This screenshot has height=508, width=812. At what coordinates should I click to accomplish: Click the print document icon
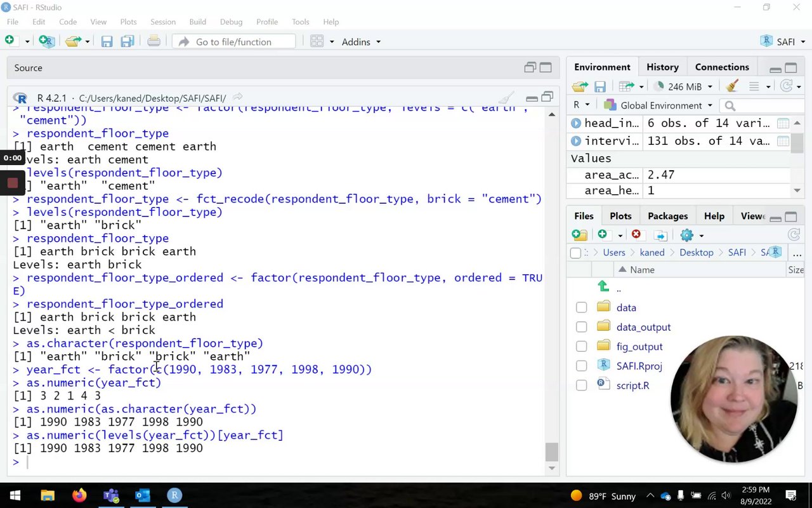click(154, 42)
